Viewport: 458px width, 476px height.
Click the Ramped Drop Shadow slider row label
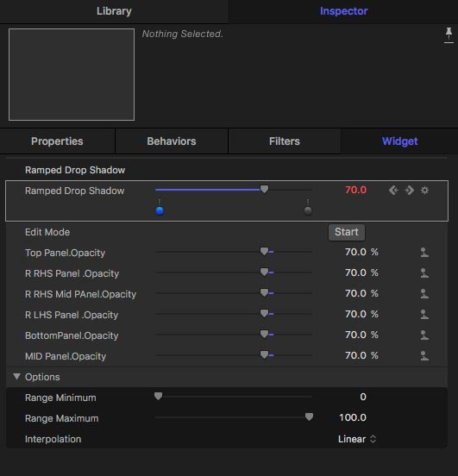75,191
